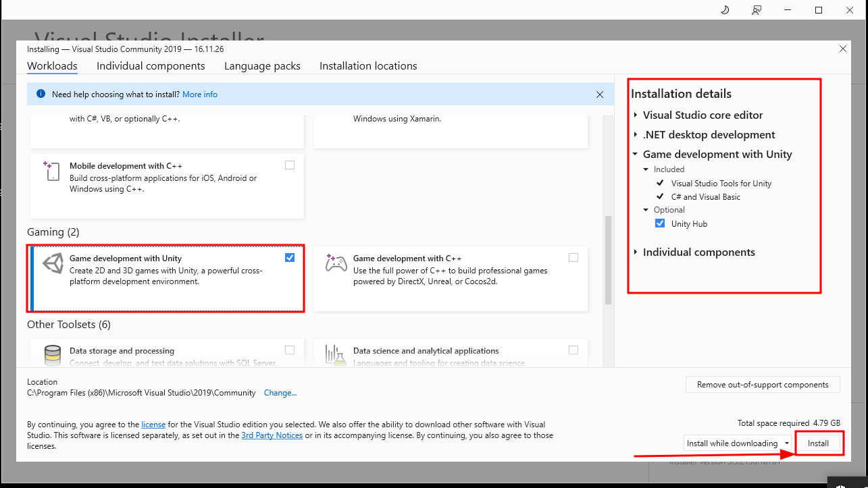
Task: Switch to the Individual components tab
Action: (x=151, y=66)
